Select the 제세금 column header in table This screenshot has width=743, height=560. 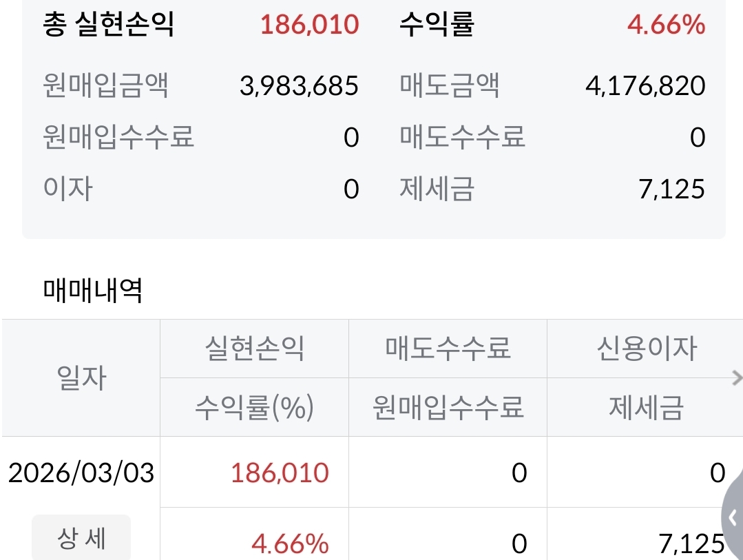(647, 407)
